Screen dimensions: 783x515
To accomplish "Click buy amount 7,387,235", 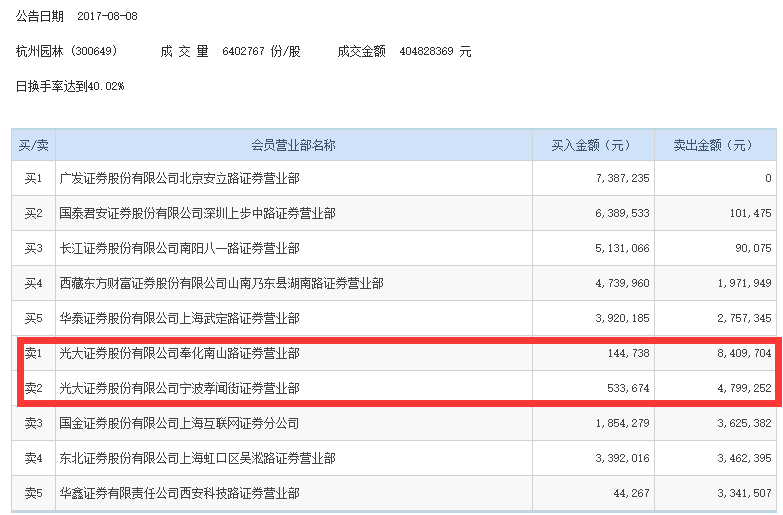I will pyautogui.click(x=623, y=178).
